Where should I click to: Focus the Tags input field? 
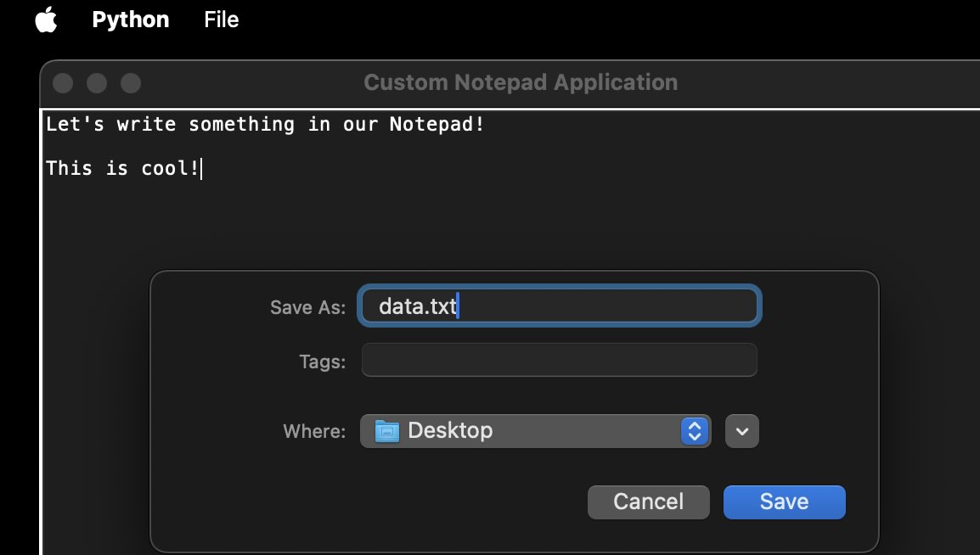559,360
